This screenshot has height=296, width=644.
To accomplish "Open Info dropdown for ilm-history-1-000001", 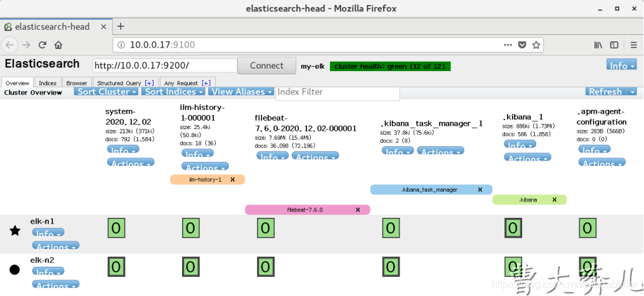I will click(197, 153).
